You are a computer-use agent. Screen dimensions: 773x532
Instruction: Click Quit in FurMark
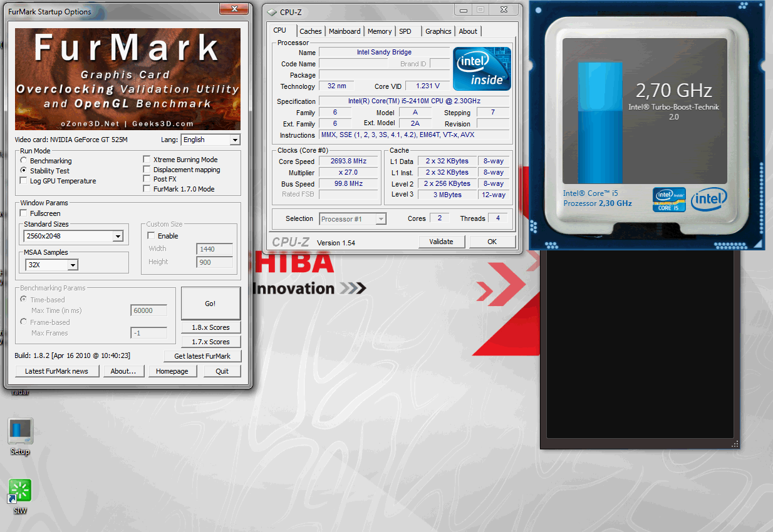[x=222, y=371]
